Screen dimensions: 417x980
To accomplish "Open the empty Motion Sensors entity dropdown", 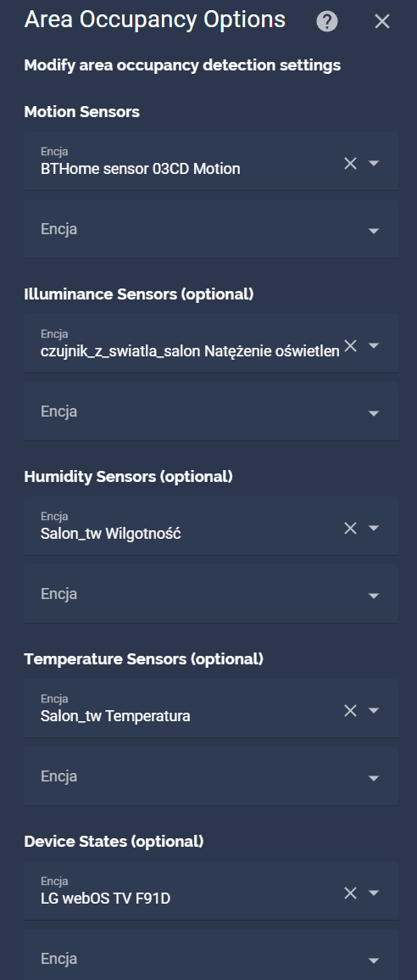I will coord(211,229).
